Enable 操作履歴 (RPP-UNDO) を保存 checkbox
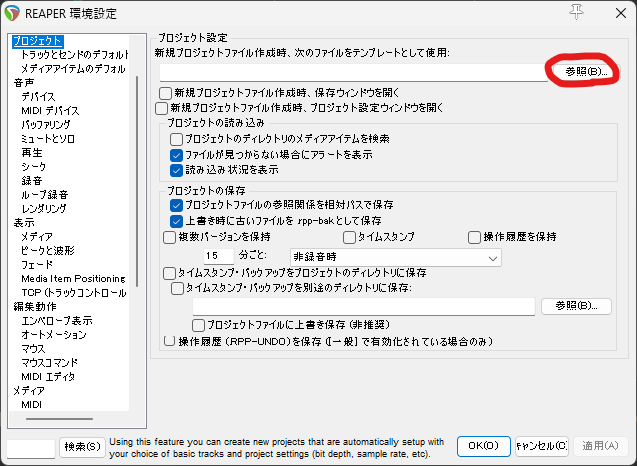This screenshot has width=637, height=466. click(169, 341)
